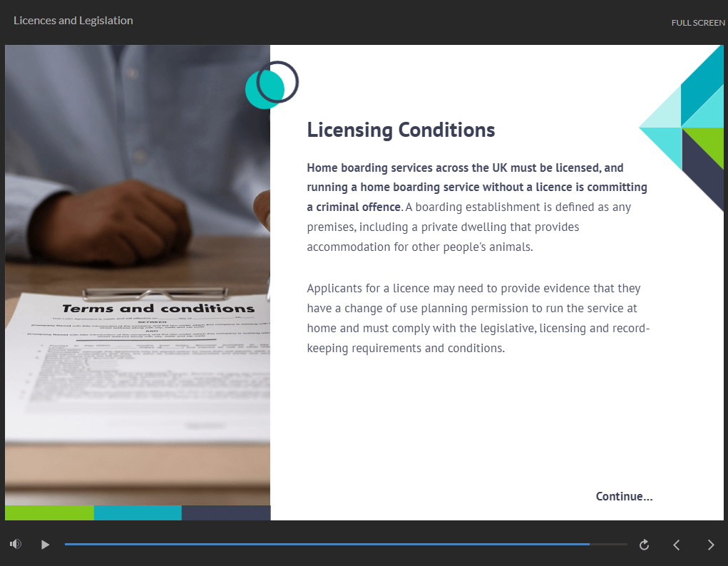Enter FULL SCREEN mode
Screen dimensions: 728x566
click(697, 23)
